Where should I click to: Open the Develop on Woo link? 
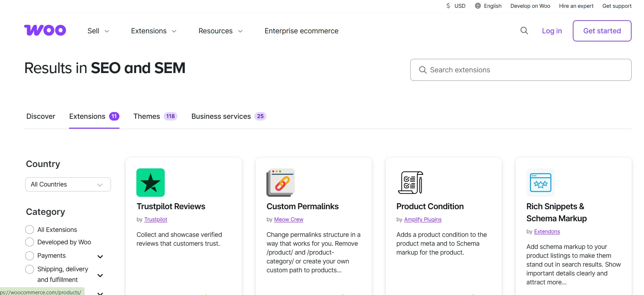pos(530,6)
